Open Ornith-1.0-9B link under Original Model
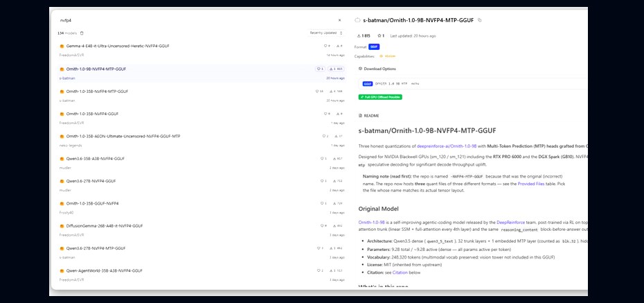This screenshot has width=644, height=303. click(x=370, y=222)
